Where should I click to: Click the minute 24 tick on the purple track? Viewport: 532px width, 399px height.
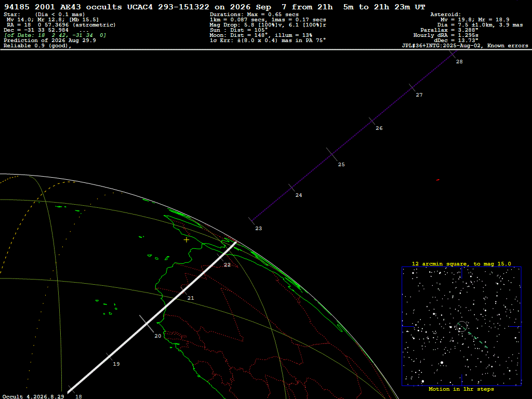291,188
